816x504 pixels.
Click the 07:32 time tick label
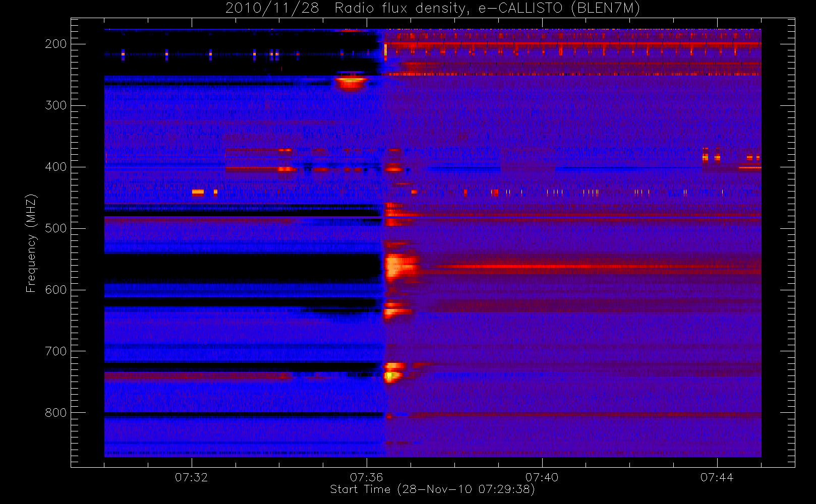(x=191, y=477)
